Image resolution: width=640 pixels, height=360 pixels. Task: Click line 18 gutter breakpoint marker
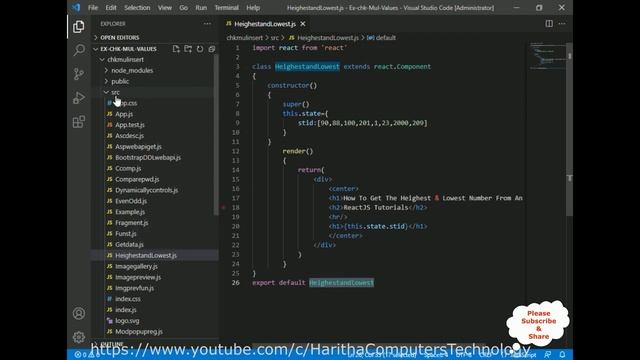224,207
